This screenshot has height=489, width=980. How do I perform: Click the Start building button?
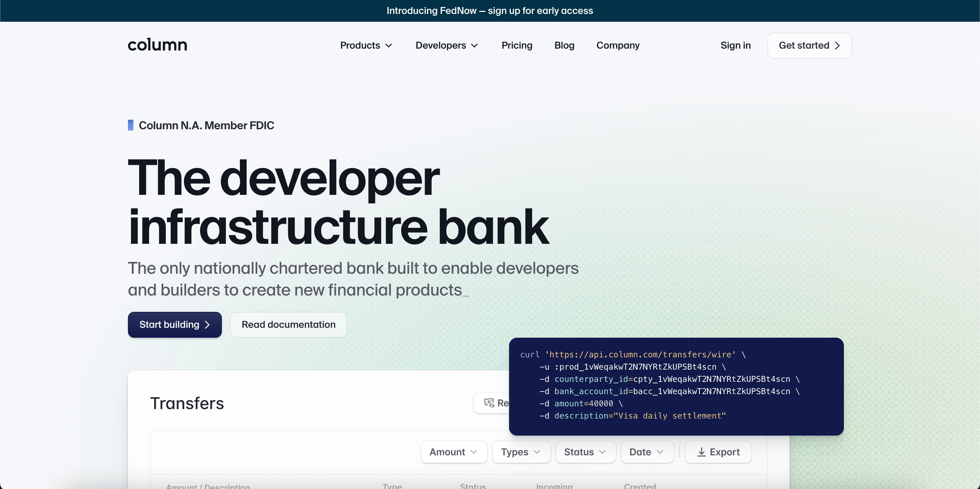point(175,325)
